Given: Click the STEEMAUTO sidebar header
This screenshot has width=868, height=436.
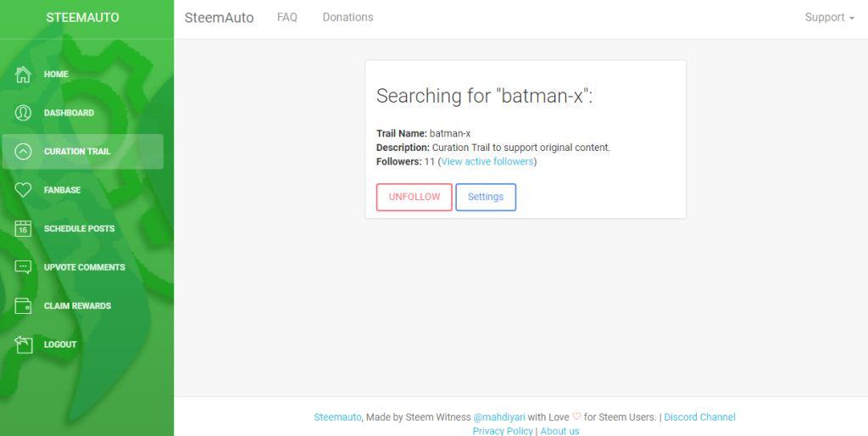Looking at the screenshot, I should click(82, 18).
